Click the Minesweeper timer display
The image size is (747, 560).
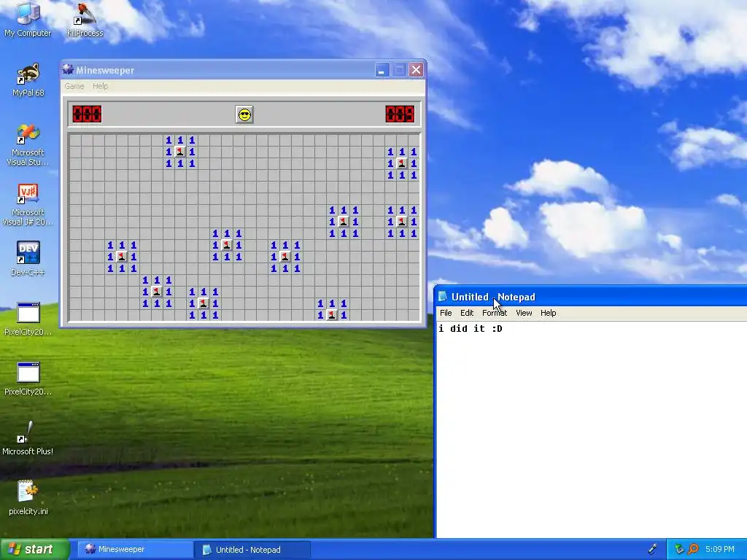[400, 114]
